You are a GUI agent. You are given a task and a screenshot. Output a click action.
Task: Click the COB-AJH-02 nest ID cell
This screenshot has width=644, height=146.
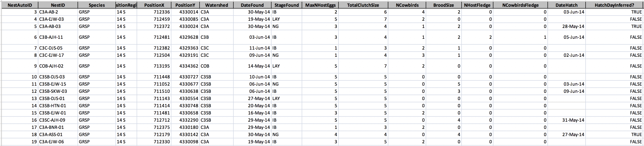tap(58, 66)
